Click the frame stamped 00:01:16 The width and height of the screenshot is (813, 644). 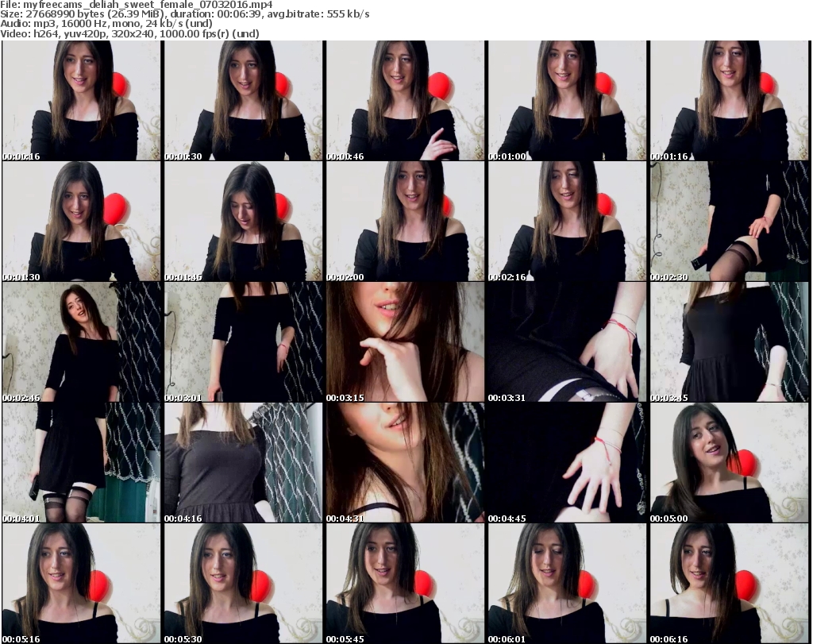729,101
